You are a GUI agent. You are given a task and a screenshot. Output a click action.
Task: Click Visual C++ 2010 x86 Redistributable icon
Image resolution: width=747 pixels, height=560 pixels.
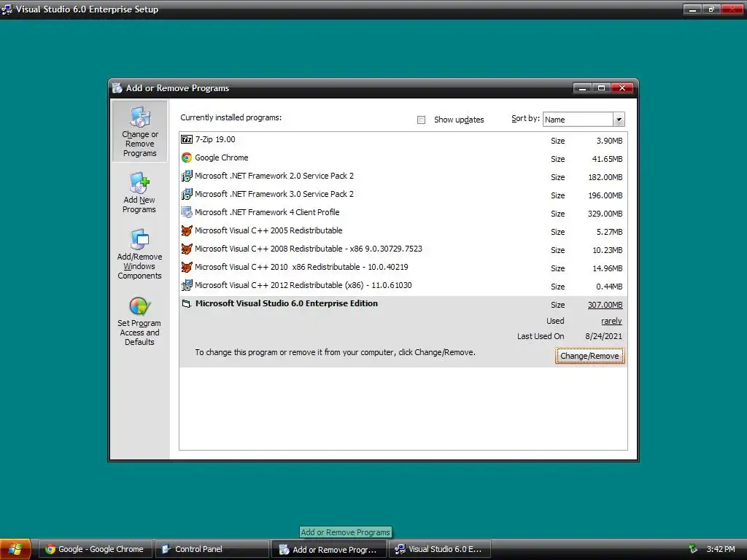[x=187, y=267]
